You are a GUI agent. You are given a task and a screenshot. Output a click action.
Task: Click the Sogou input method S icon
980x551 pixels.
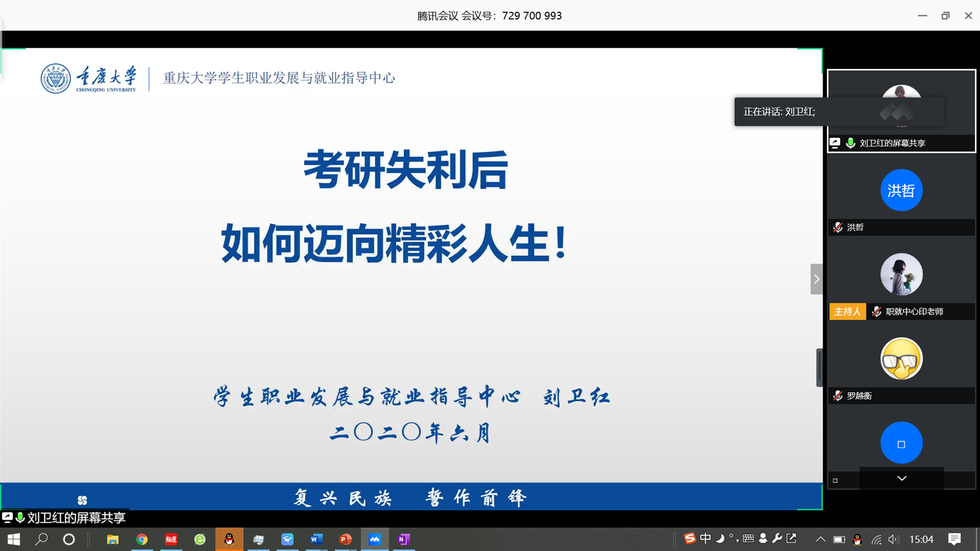(x=690, y=539)
